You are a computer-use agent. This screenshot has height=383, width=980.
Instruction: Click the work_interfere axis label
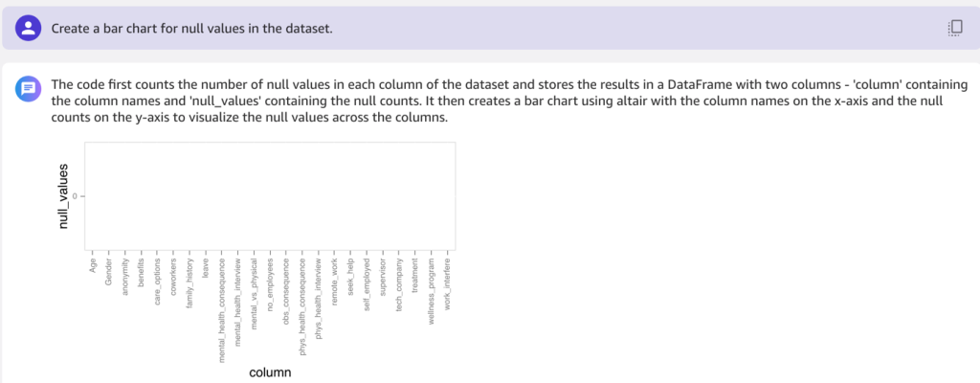click(449, 282)
